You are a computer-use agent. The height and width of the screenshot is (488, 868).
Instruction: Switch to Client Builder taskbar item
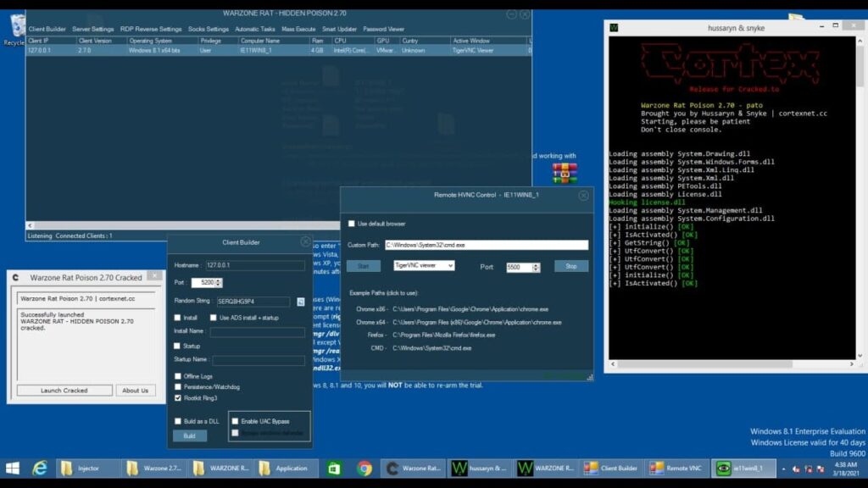click(612, 468)
